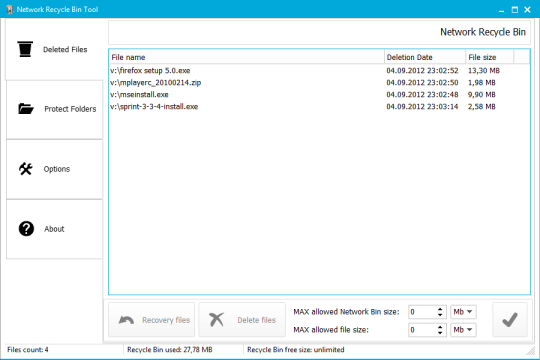540x360 pixels.
Task: Select v:\mseinstall.exe row
Action: (319, 94)
